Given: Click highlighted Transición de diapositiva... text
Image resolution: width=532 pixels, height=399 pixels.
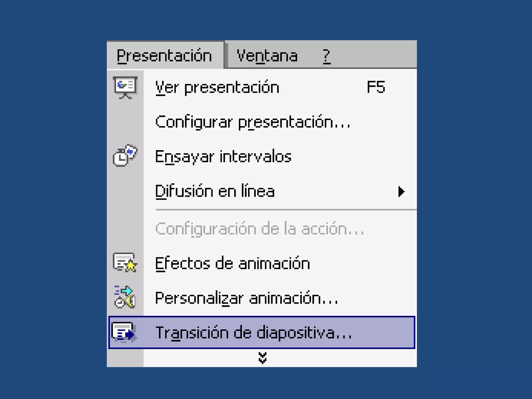Looking at the screenshot, I should pyautogui.click(x=253, y=332).
